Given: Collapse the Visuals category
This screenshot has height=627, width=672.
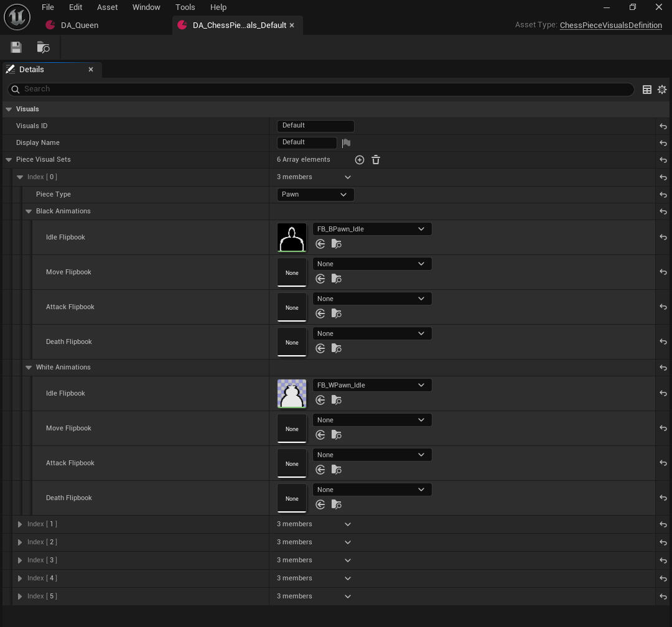Looking at the screenshot, I should coord(9,109).
